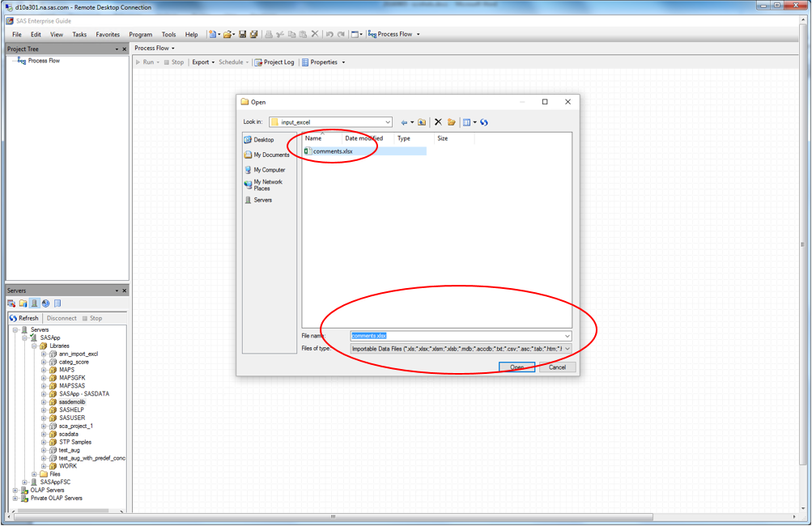Click the Save project floppy icon
Screen dimensions: 812x526
[x=242, y=34]
